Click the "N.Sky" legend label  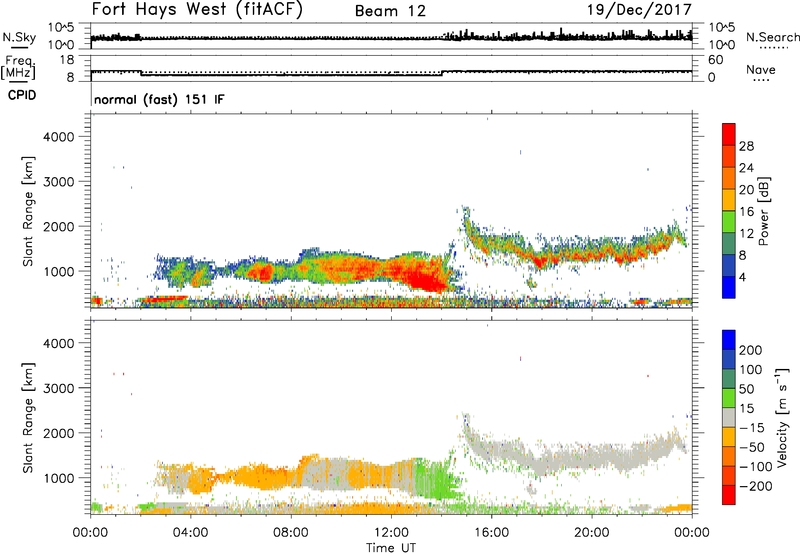coord(19,37)
